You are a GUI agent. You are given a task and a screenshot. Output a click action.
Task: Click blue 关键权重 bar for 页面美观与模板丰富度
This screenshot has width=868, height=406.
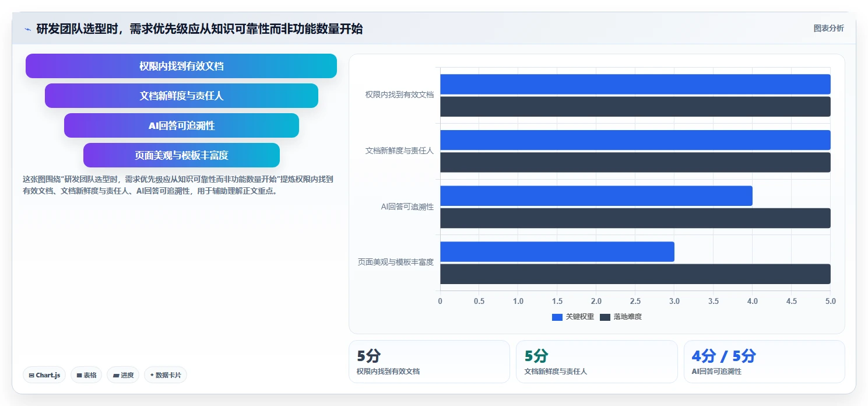point(557,251)
